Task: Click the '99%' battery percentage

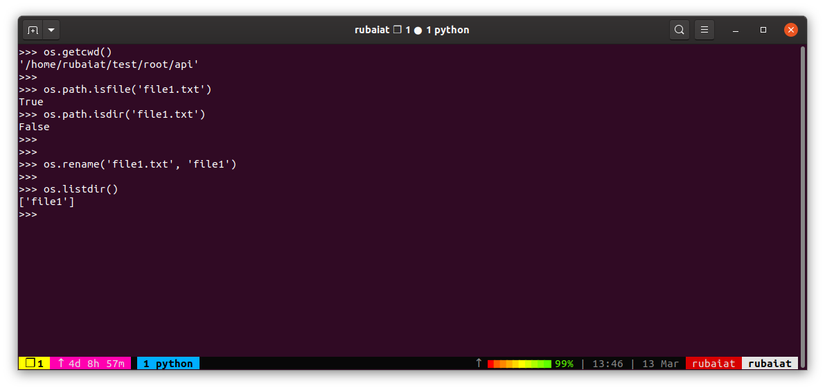Action: click(x=564, y=364)
